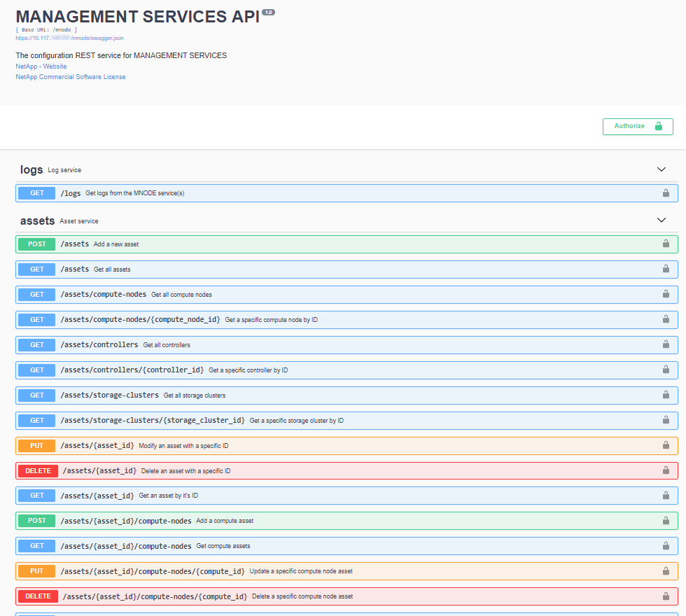Click lock icon on DELETE compute-nodes/{compute_id} row
Image resolution: width=686 pixels, height=616 pixels.
click(x=666, y=596)
